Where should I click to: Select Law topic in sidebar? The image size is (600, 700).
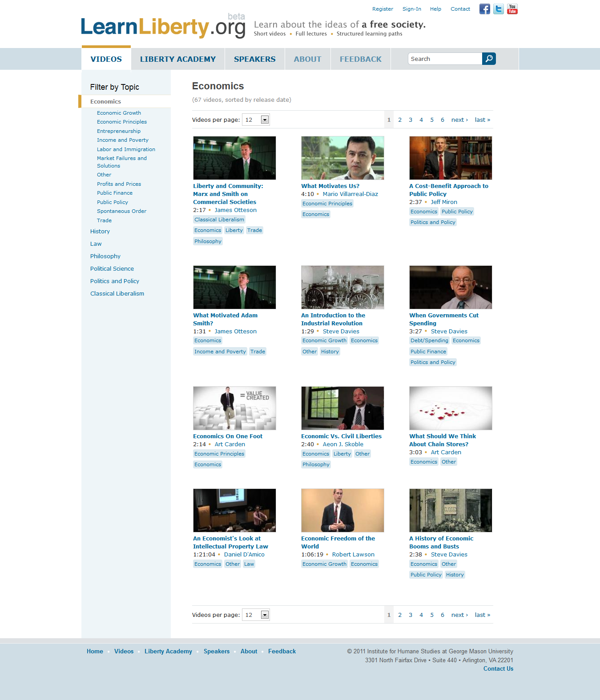click(x=96, y=244)
